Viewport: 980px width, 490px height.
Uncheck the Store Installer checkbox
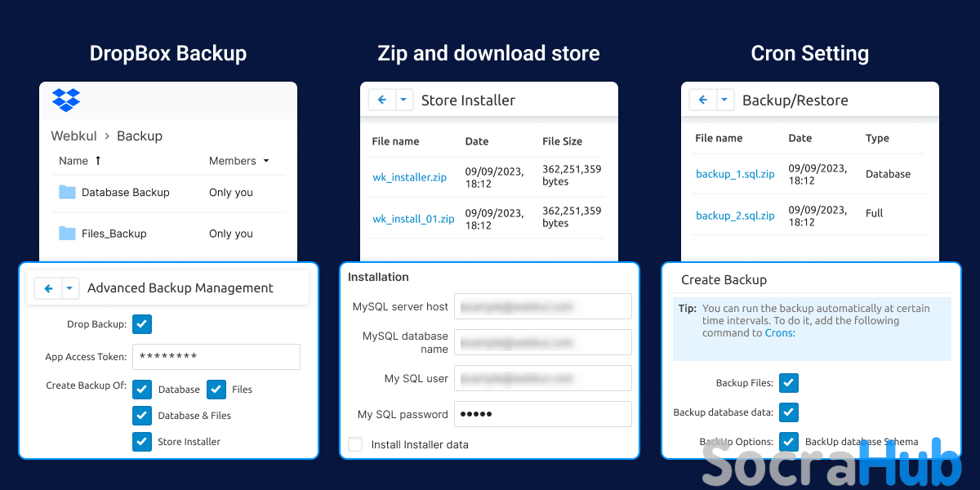pos(142,441)
